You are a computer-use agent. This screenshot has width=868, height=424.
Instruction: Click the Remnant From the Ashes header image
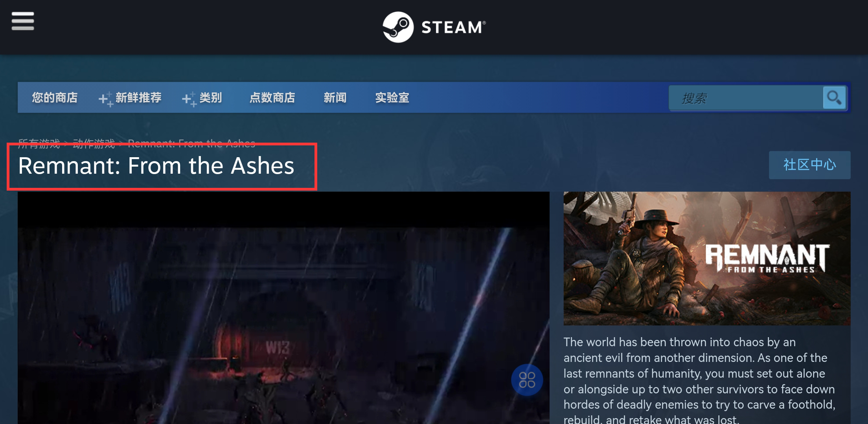coord(707,258)
